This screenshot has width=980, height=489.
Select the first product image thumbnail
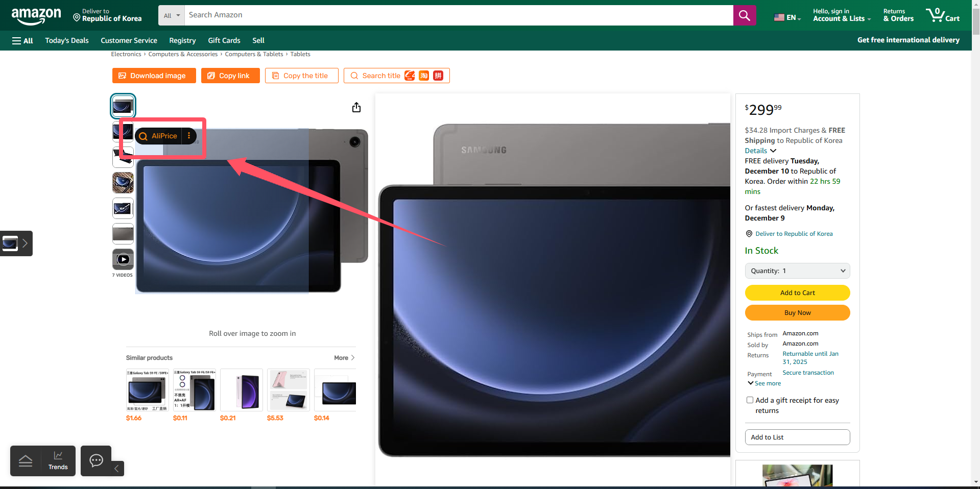pos(123,106)
